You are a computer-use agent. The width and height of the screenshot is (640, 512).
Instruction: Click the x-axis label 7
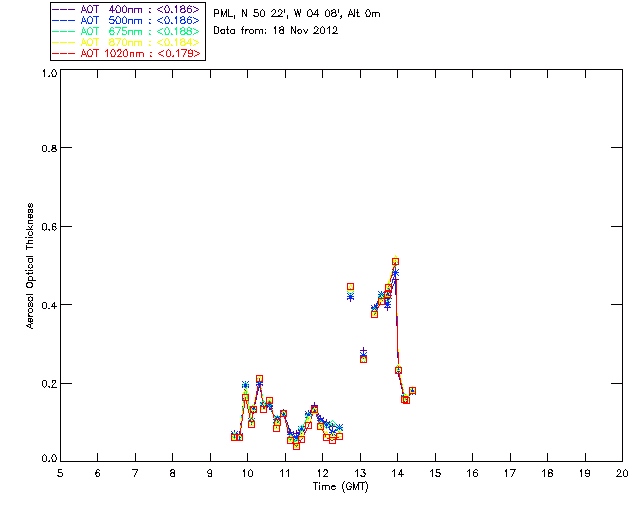tap(135, 473)
